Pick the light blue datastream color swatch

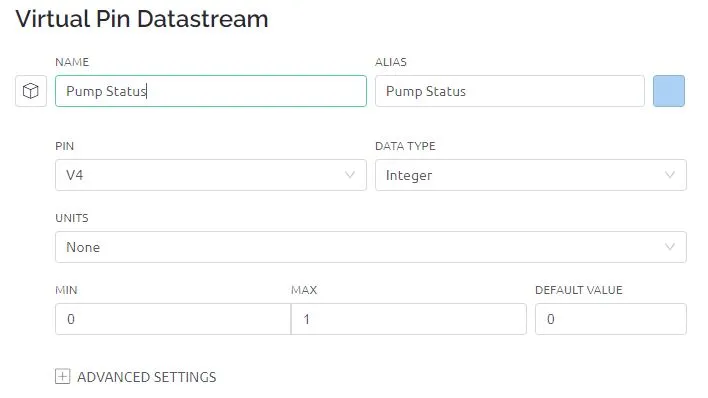[x=669, y=91]
